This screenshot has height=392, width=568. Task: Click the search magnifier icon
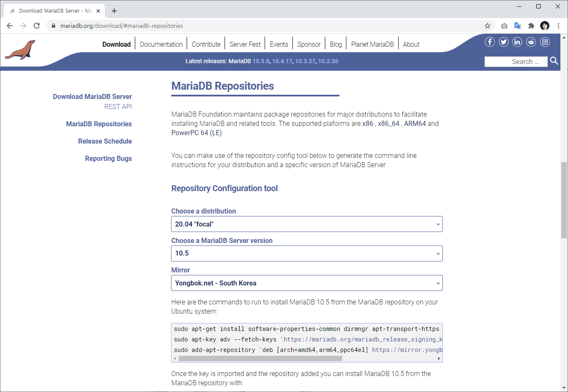click(554, 61)
